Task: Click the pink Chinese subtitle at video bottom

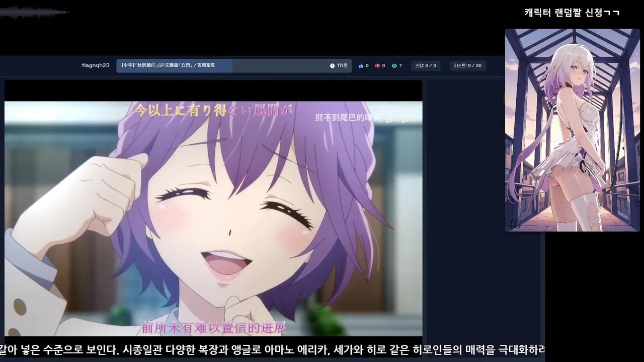Action: (214, 328)
